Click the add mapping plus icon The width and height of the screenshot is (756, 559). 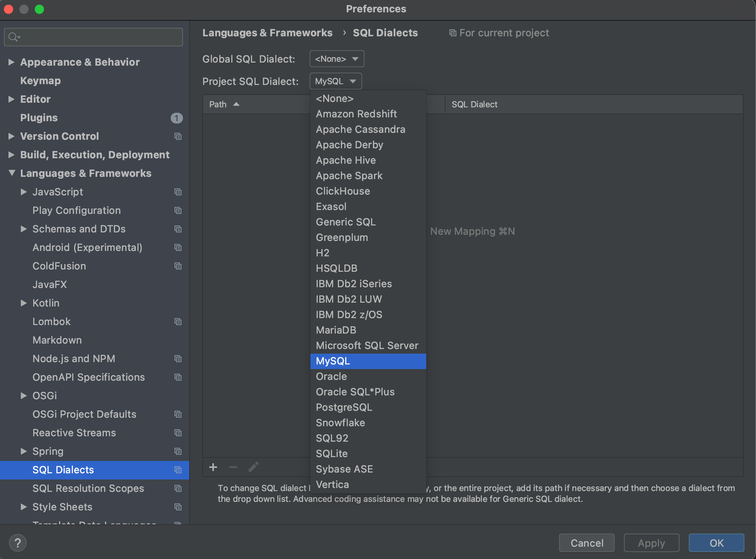pos(213,468)
